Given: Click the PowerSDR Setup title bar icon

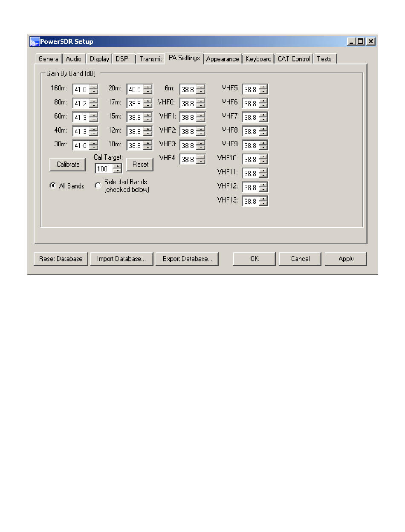Looking at the screenshot, I should tap(35, 42).
